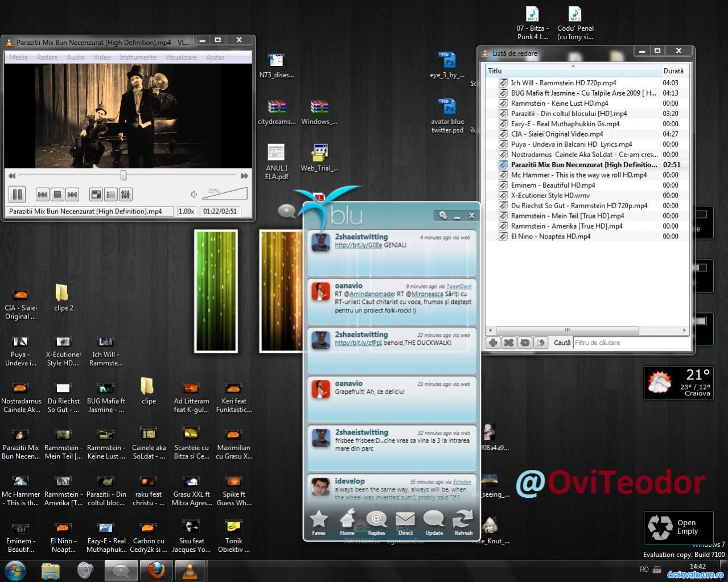Mute audio via VLC speaker icon
728x582 pixels.
tap(194, 195)
